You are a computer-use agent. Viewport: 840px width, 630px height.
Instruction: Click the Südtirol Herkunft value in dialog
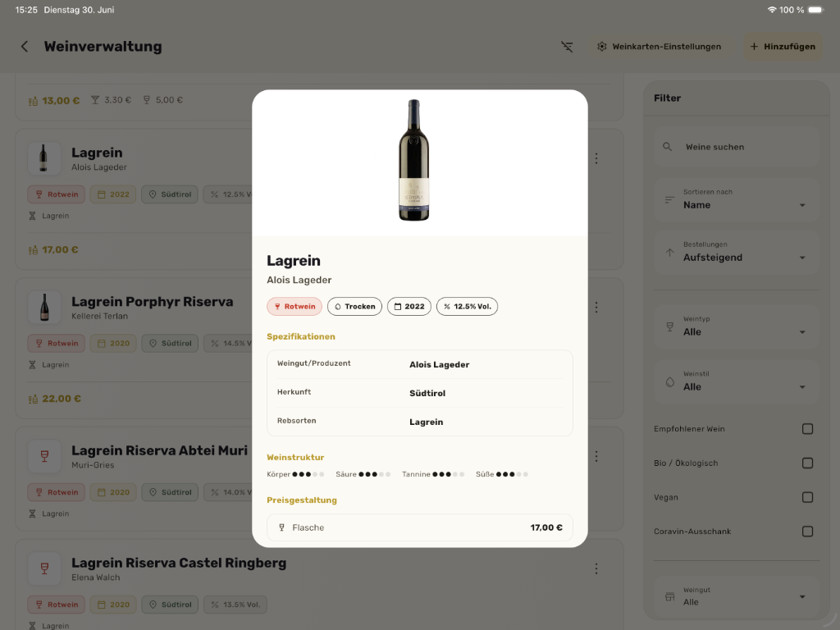tap(427, 393)
